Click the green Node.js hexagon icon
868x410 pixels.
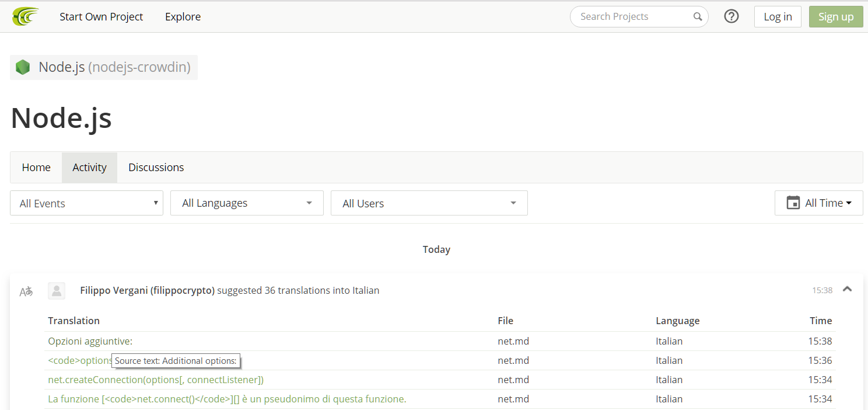click(x=23, y=67)
